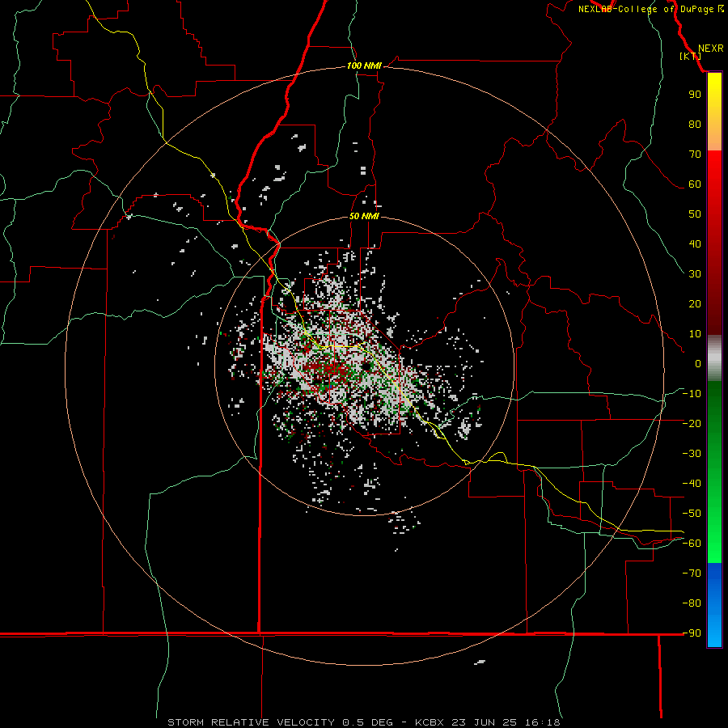The height and width of the screenshot is (728, 728).
Task: Click the dark radar site spot at echo center
Action: pos(366,366)
